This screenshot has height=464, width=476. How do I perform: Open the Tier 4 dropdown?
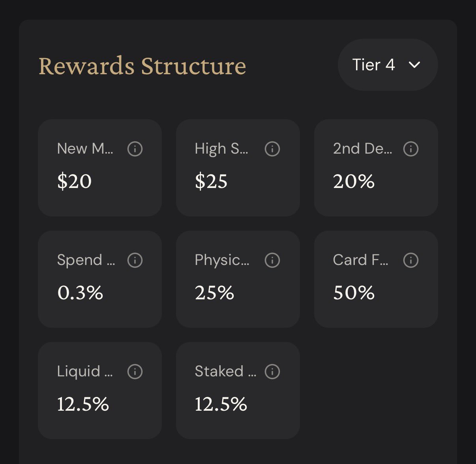(388, 65)
